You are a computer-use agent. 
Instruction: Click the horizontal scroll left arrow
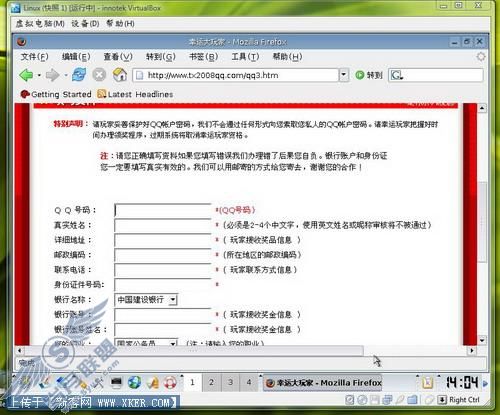tap(20, 351)
